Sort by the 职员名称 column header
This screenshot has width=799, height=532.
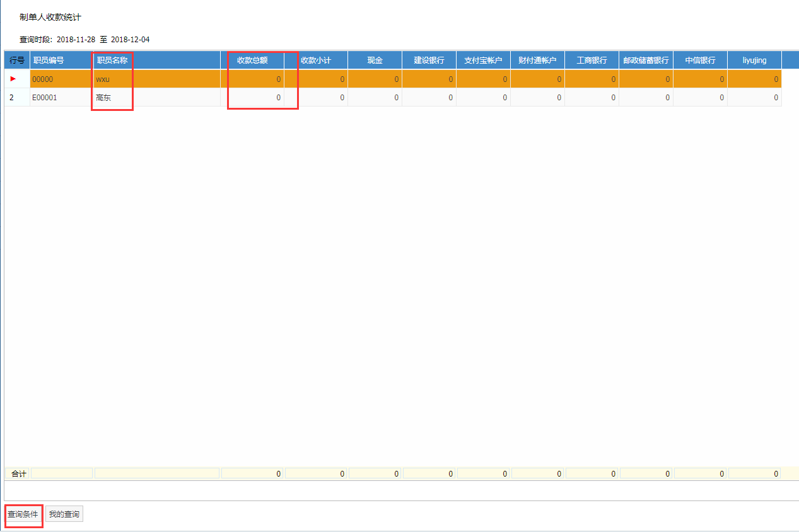click(156, 61)
